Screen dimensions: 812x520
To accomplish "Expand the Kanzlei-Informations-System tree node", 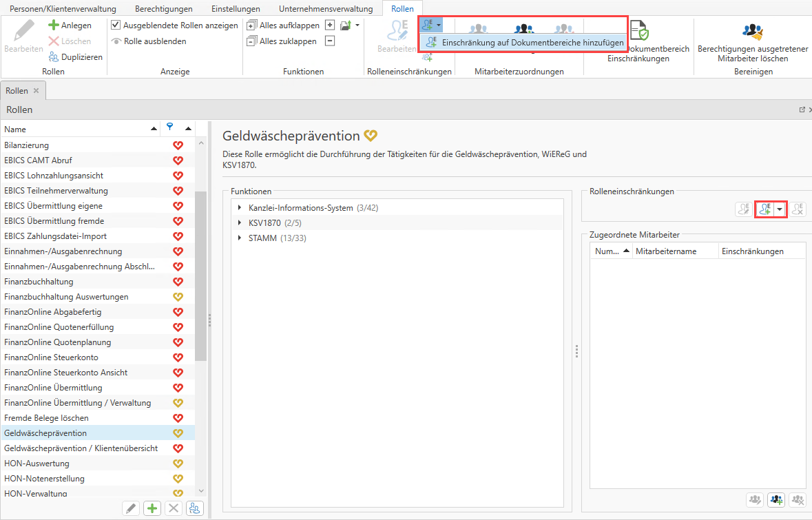I will pos(240,208).
